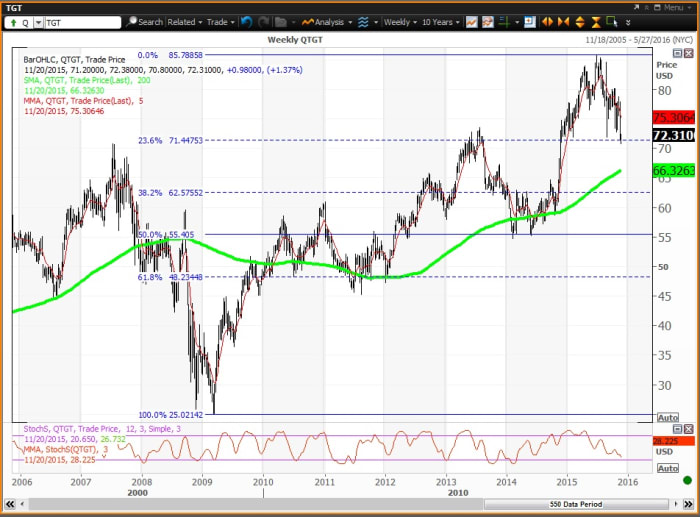Expand the chart-type dropdown arrow
The image size is (700, 517).
pyautogui.click(x=376, y=22)
